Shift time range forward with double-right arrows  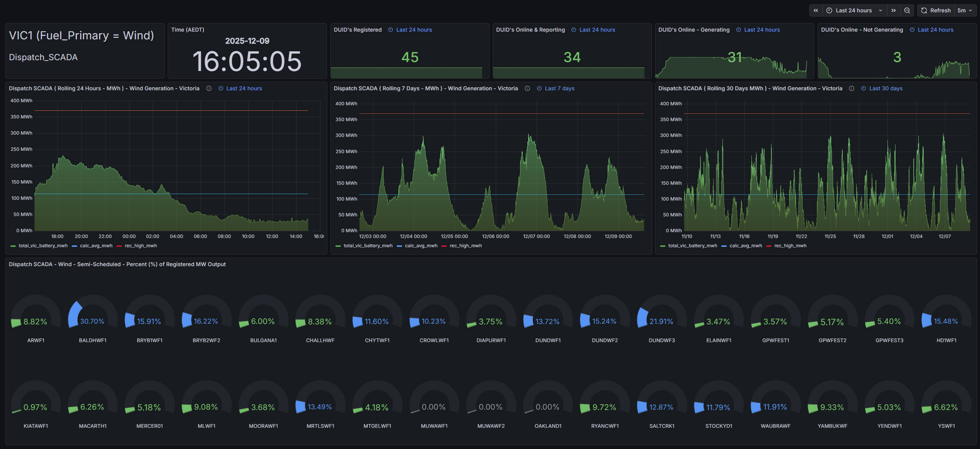tap(894, 10)
